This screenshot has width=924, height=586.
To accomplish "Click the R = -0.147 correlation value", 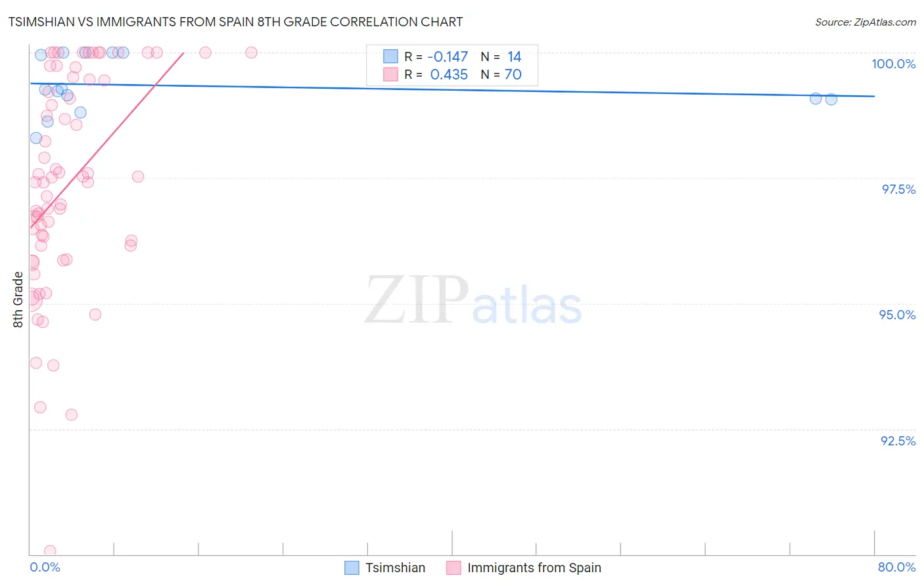I will (436, 56).
